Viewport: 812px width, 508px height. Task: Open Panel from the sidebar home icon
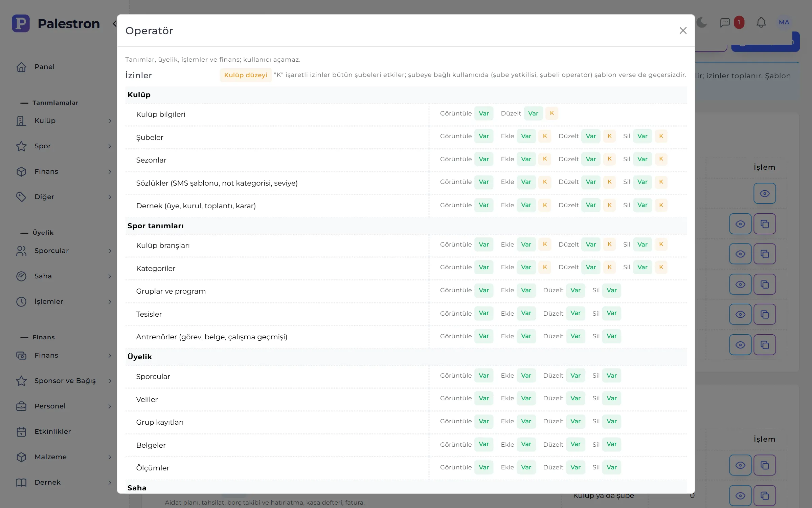click(x=21, y=67)
